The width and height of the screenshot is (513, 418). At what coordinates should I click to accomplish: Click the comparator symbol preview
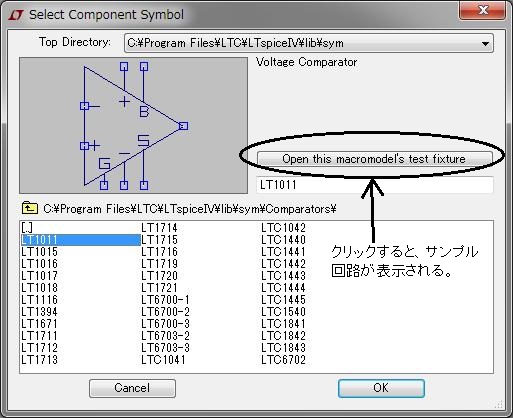133,125
